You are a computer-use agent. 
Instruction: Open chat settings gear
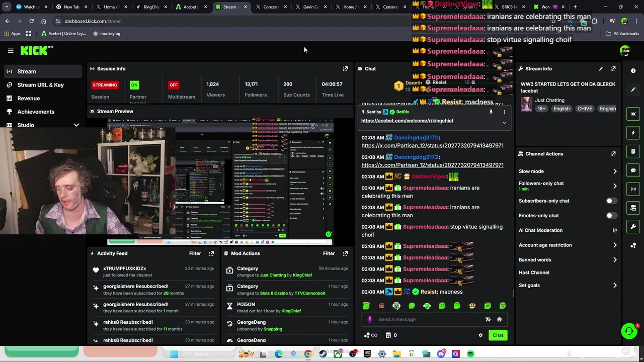click(x=480, y=335)
